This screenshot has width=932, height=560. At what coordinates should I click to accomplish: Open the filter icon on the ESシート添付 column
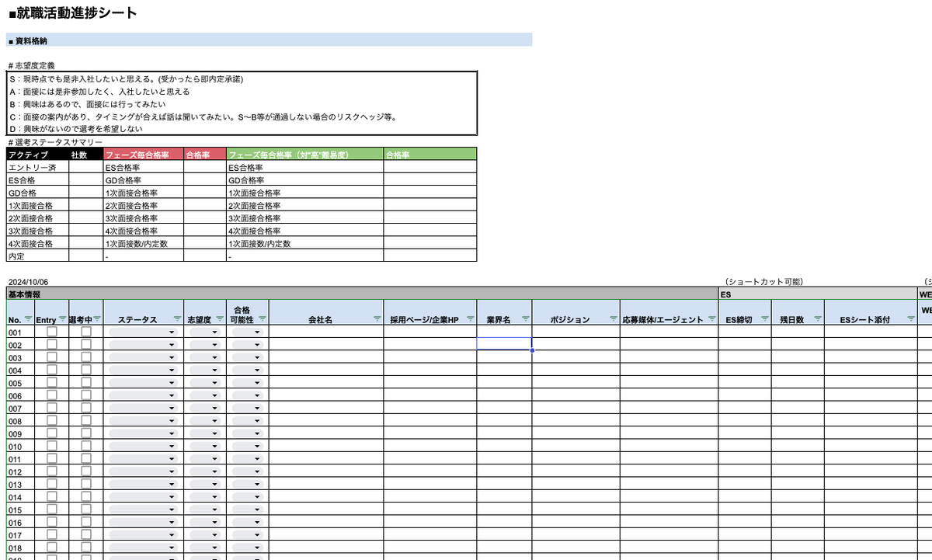910,319
